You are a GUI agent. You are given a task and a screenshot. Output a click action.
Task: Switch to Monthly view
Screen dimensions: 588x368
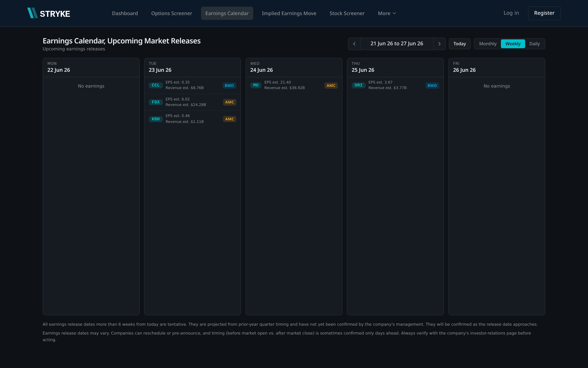pyautogui.click(x=488, y=44)
